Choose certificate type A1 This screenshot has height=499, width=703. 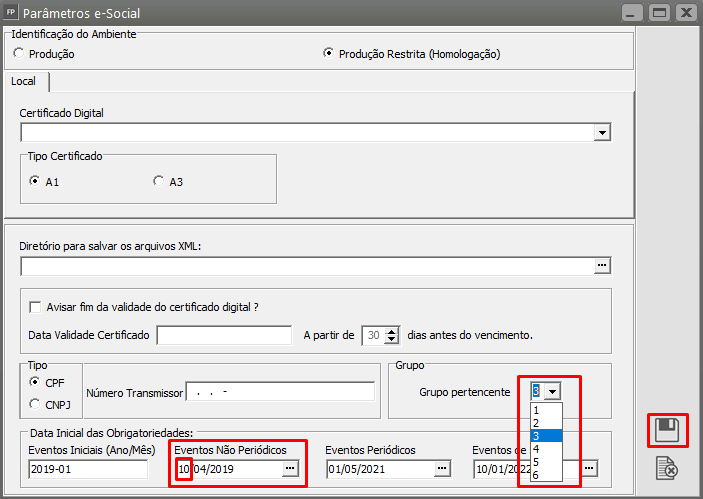point(34,181)
